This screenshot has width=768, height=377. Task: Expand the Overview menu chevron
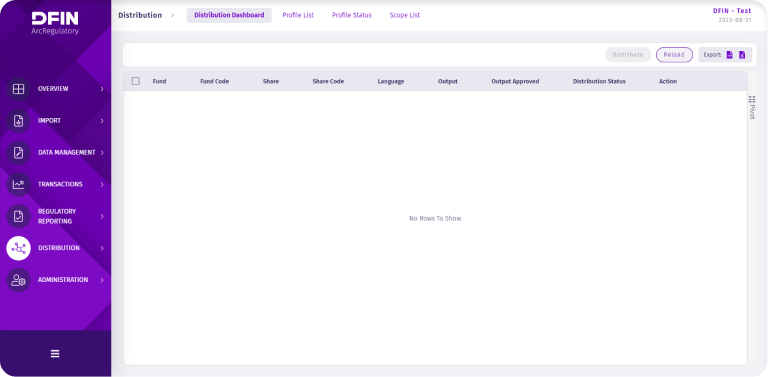(x=102, y=89)
